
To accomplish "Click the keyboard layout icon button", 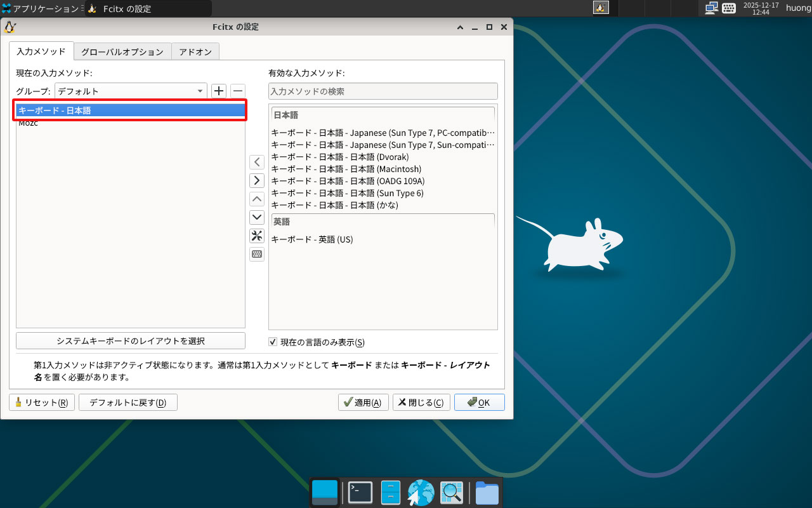I will tap(257, 255).
